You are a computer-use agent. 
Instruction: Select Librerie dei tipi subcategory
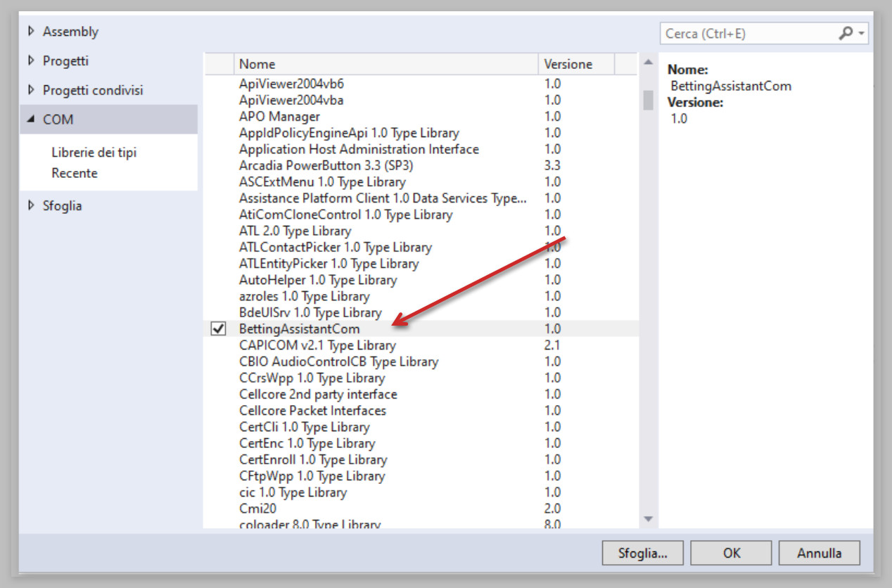(x=94, y=153)
